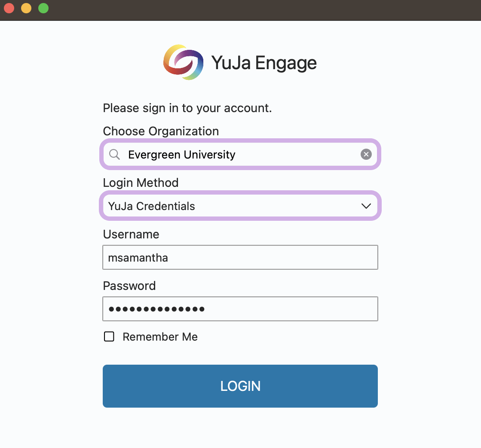Click the Remember Me text label
Screen dimensions: 481x448
point(160,337)
